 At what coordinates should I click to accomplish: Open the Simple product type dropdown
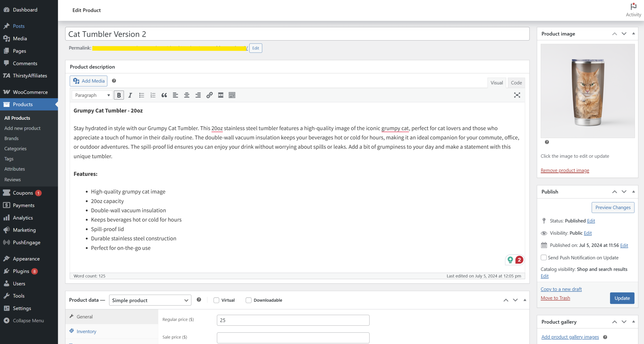point(150,300)
